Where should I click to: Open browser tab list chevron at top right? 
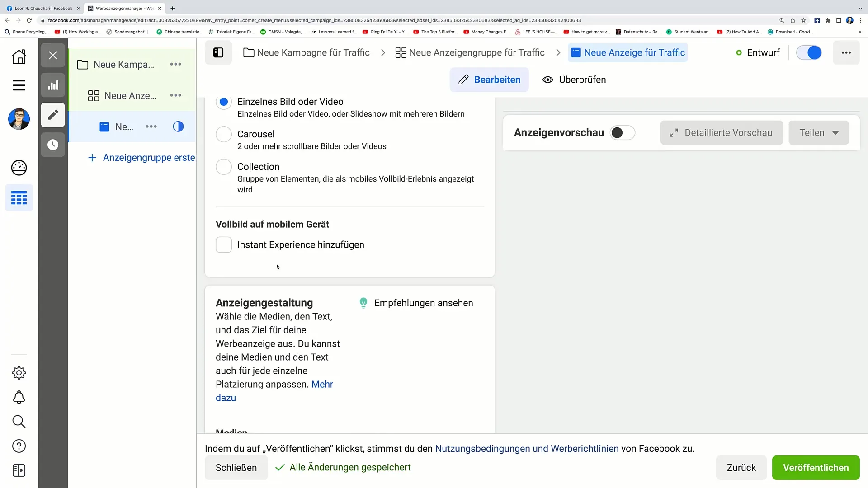(x=860, y=8)
